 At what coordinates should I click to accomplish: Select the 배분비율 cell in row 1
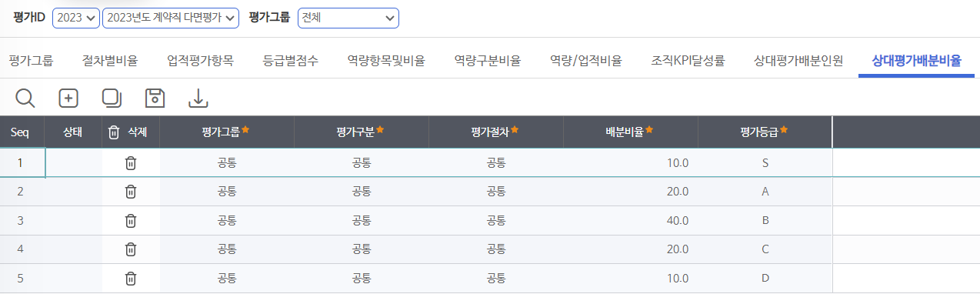630,162
